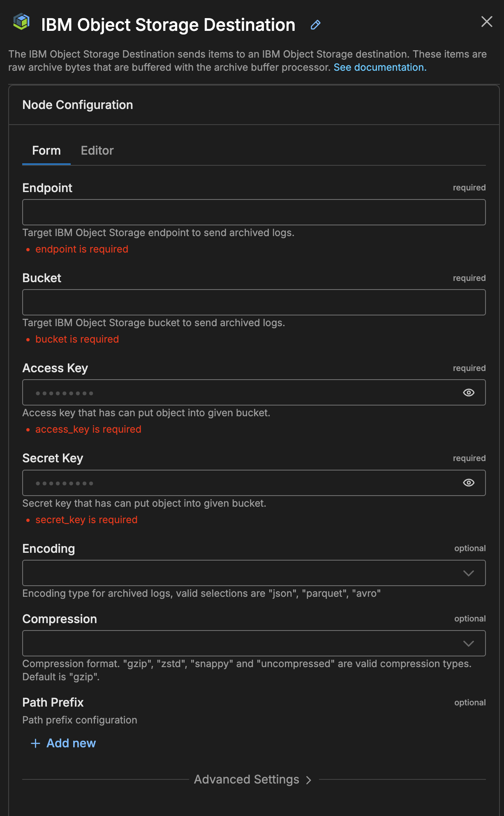
Task: Click Add new under Path Prefix
Action: 71,743
